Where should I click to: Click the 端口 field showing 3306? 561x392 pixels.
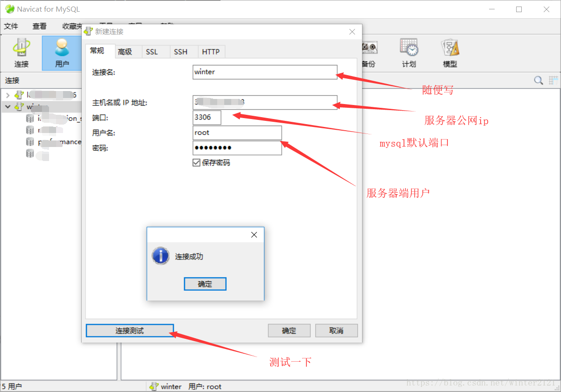(206, 118)
